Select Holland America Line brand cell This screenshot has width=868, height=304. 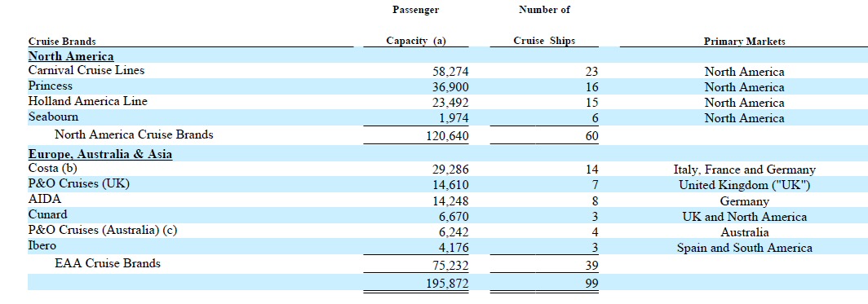(88, 101)
